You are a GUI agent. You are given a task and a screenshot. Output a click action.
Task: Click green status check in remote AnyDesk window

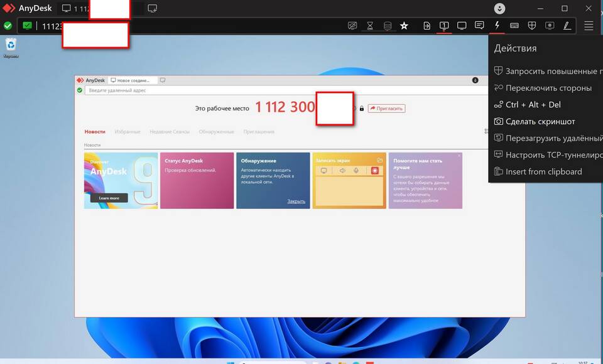pos(80,90)
